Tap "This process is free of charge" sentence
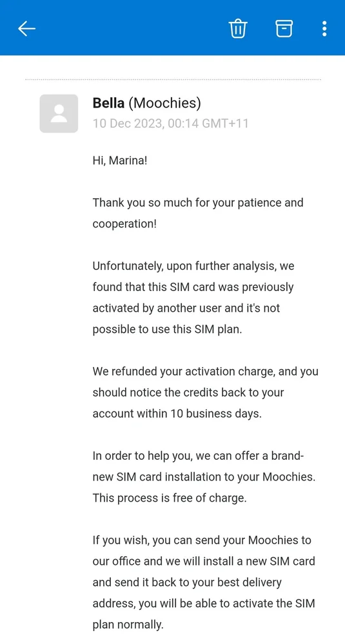345x644 pixels. pyautogui.click(x=170, y=498)
